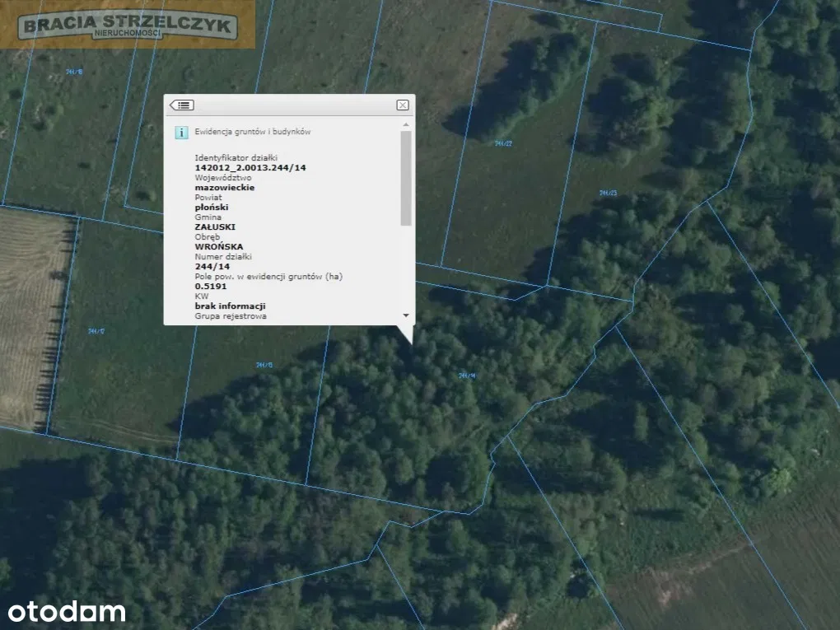
Task: Click the popup's vertical scrollbar thumb
Action: [405, 177]
